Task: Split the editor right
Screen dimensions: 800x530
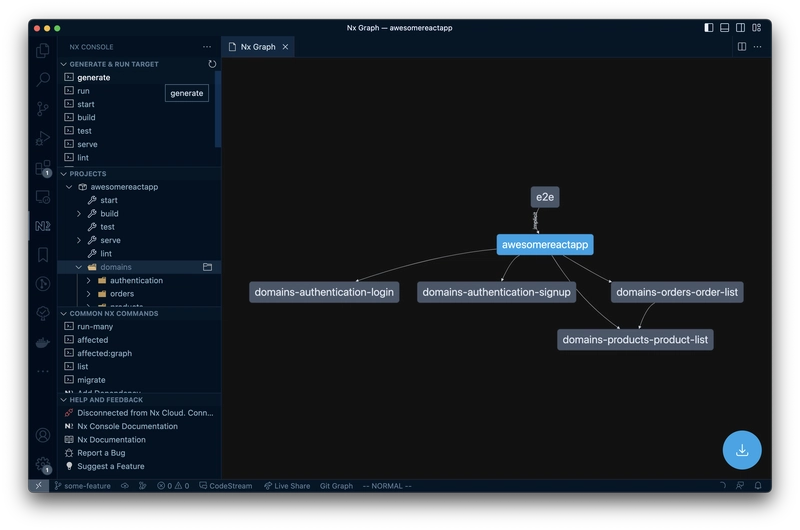Action: (x=742, y=47)
